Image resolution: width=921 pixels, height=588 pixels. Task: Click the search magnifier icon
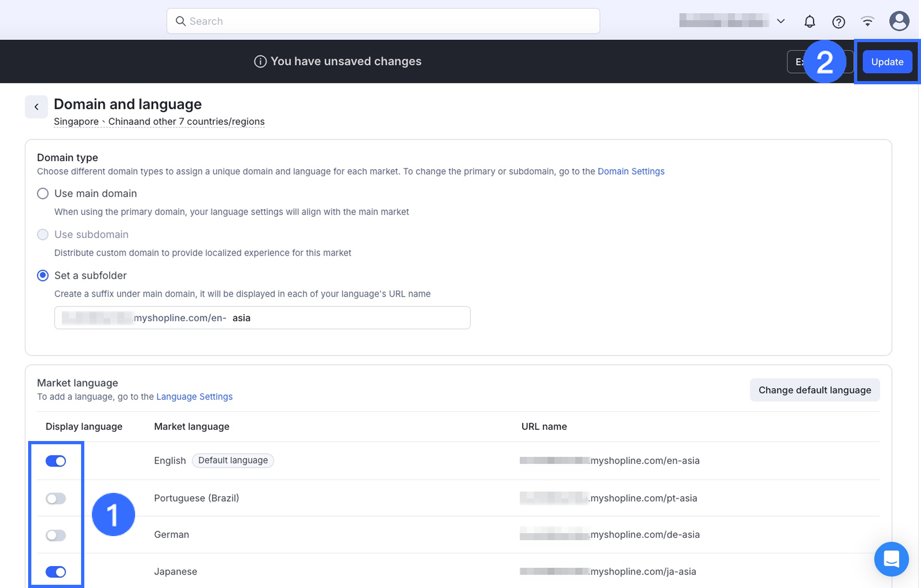[x=181, y=21]
